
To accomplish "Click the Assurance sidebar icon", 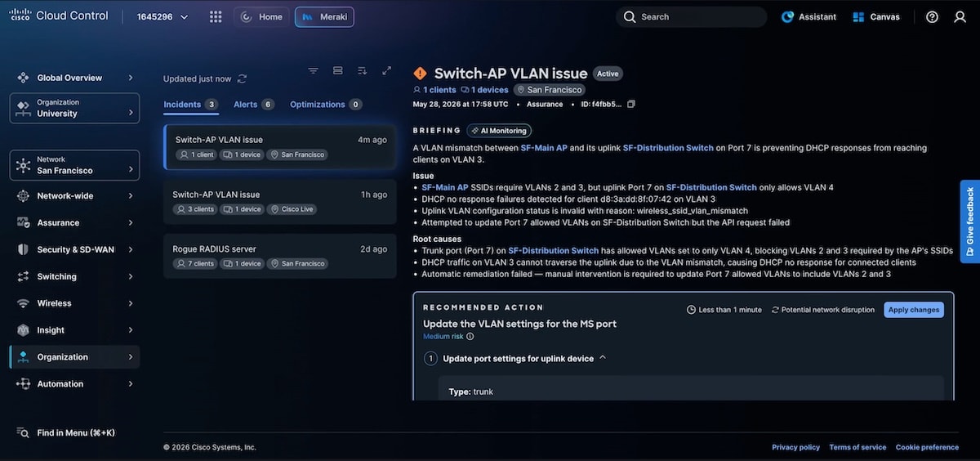I will pos(23,222).
